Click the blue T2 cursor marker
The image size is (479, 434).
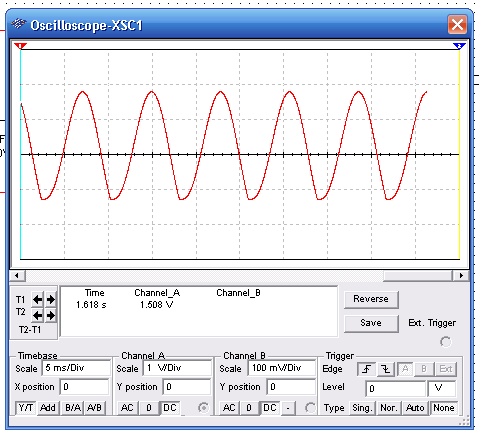[x=459, y=46]
